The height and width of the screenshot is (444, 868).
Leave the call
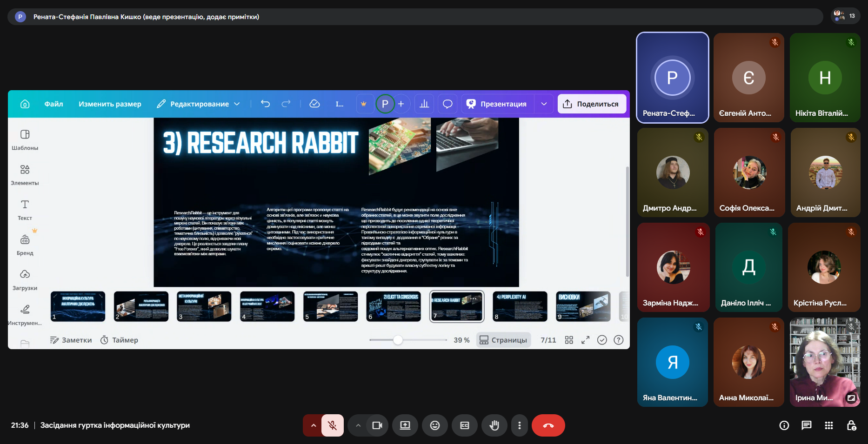click(x=548, y=425)
